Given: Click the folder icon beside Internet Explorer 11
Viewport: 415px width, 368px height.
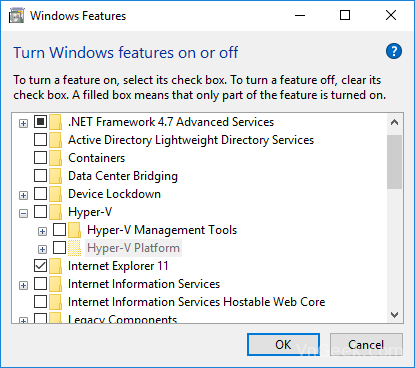Looking at the screenshot, I should (55, 266).
